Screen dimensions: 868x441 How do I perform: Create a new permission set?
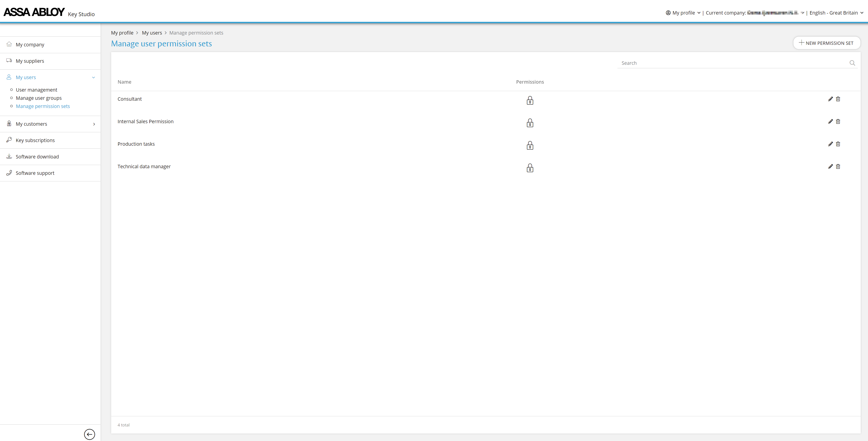pyautogui.click(x=826, y=43)
